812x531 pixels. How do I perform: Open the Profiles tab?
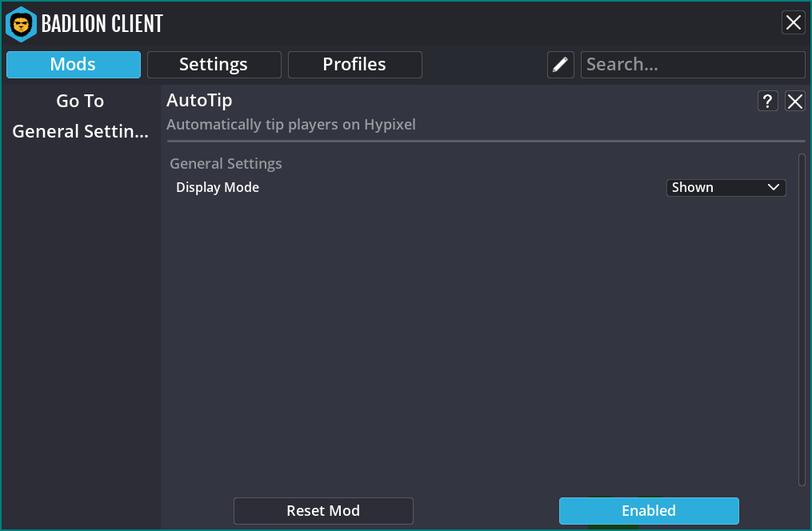click(354, 65)
